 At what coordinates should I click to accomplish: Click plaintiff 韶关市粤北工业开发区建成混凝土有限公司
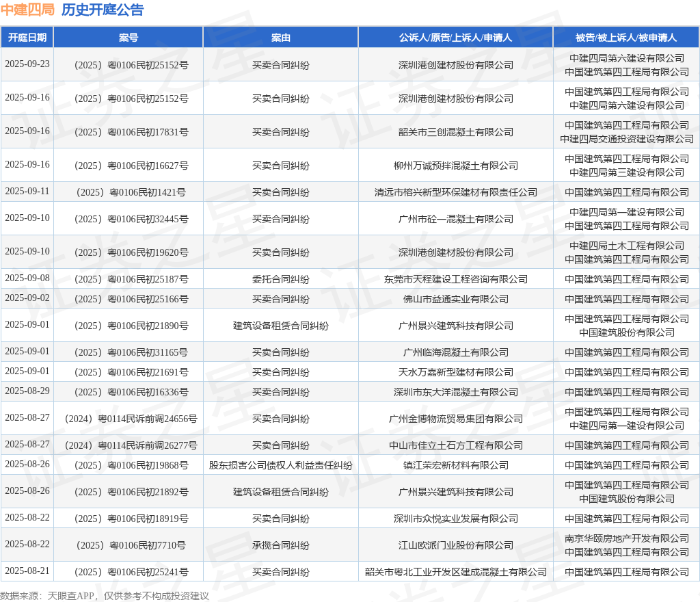(456, 572)
